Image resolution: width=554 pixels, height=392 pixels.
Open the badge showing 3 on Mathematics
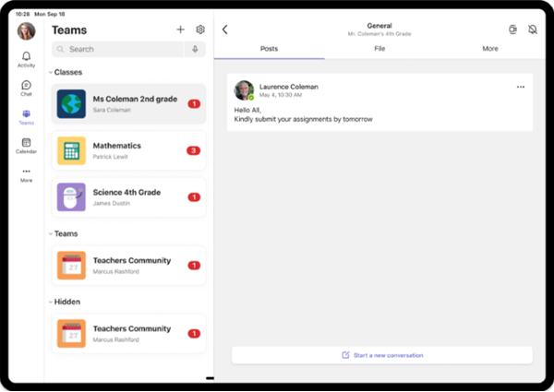point(194,150)
